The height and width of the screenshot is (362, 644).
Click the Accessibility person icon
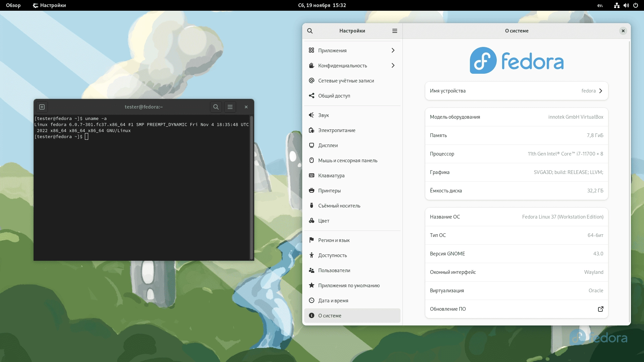click(312, 255)
